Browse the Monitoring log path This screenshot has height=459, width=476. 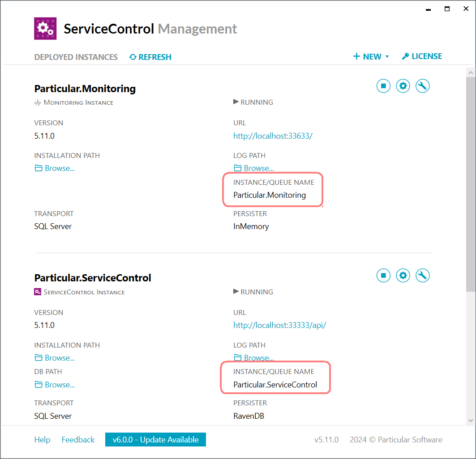point(254,168)
